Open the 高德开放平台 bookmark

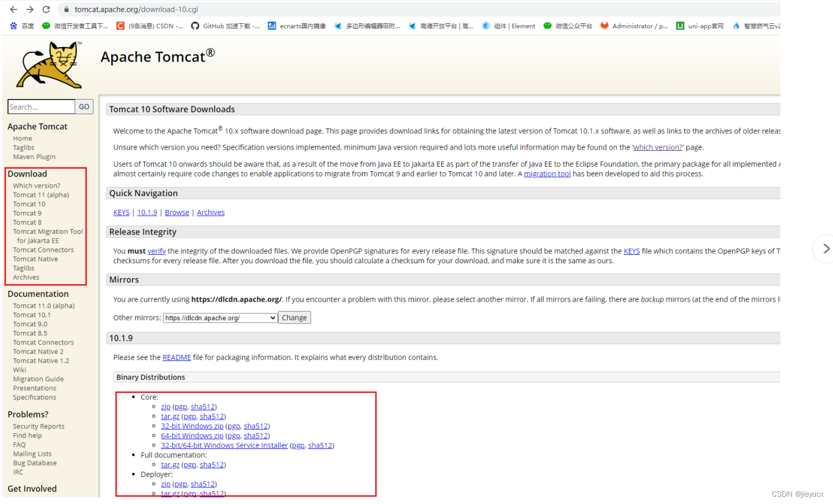pos(441,26)
